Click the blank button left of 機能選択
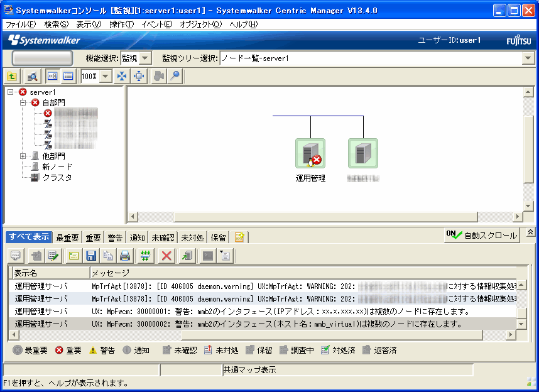 [x=42, y=58]
